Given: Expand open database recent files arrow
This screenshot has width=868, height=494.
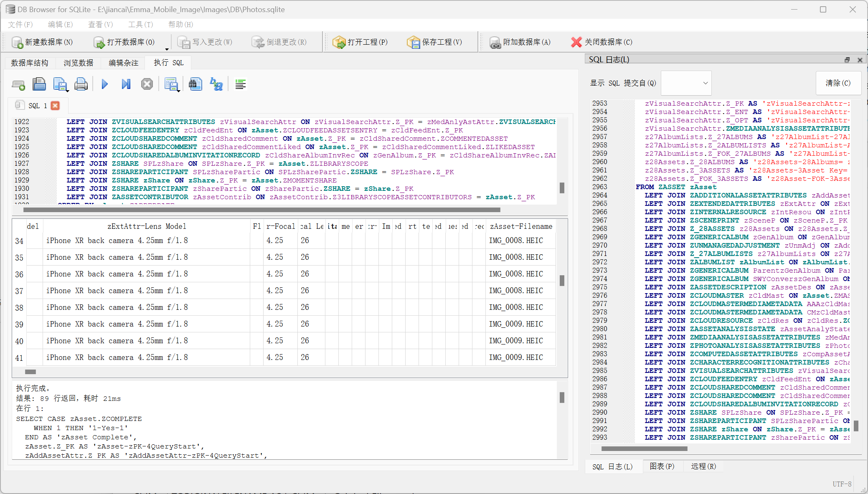Looking at the screenshot, I should tap(167, 48).
